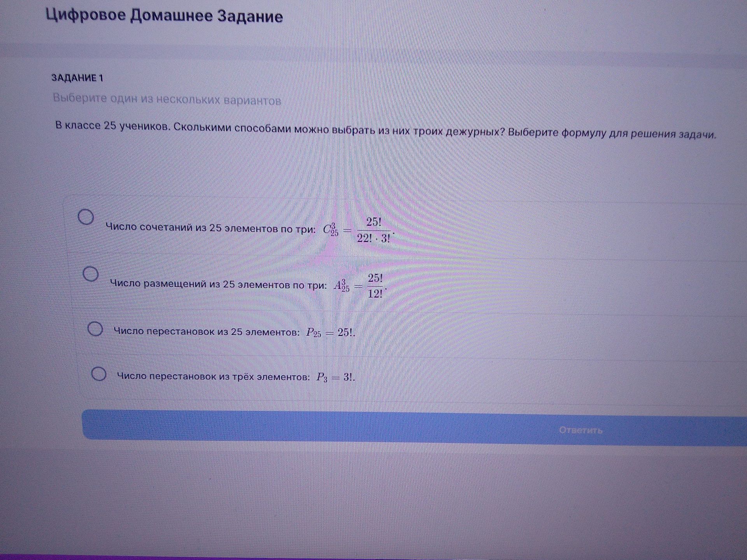The width and height of the screenshot is (747, 560).
Task: Click the C₂₅³ combination symbol
Action: coord(331,229)
